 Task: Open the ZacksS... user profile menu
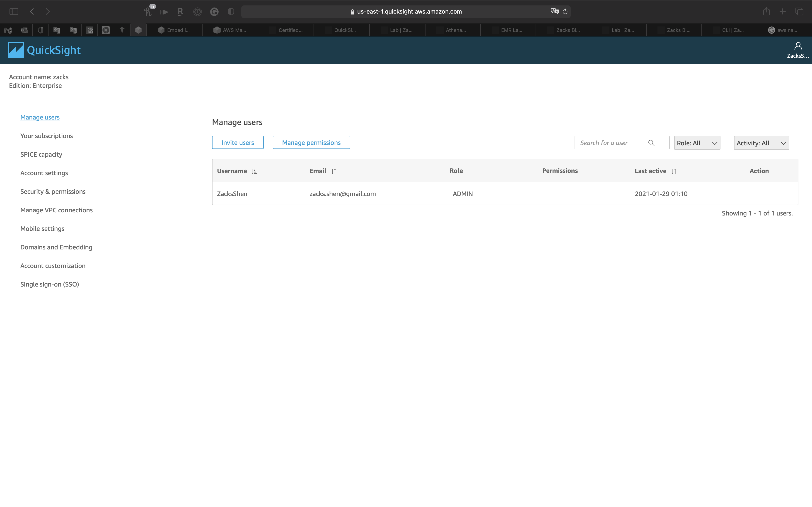coord(797,50)
